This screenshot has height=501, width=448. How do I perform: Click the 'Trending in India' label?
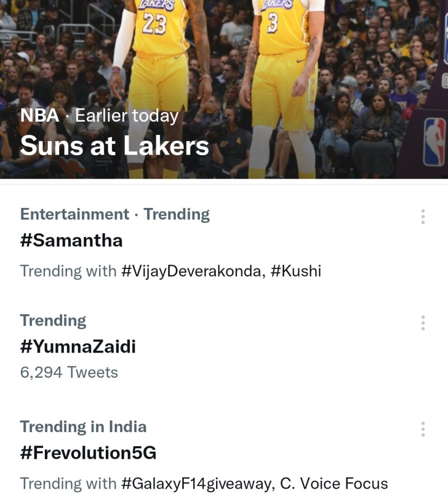click(83, 427)
